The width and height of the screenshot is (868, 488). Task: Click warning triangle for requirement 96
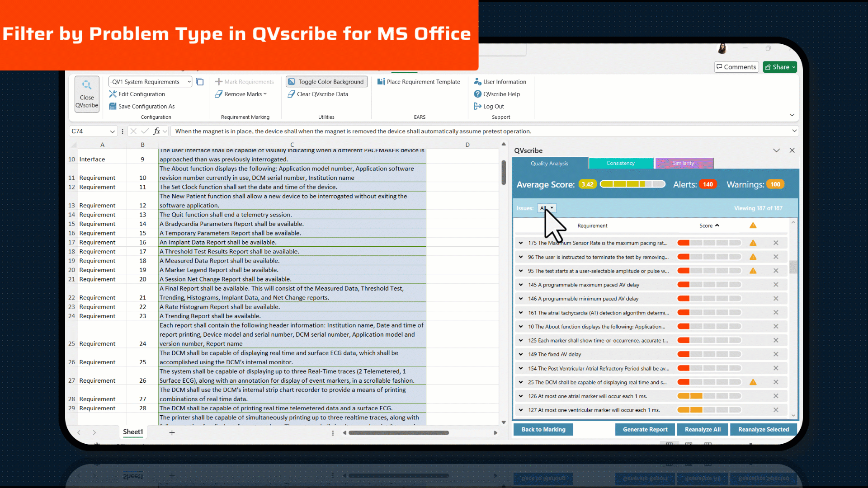point(753,257)
